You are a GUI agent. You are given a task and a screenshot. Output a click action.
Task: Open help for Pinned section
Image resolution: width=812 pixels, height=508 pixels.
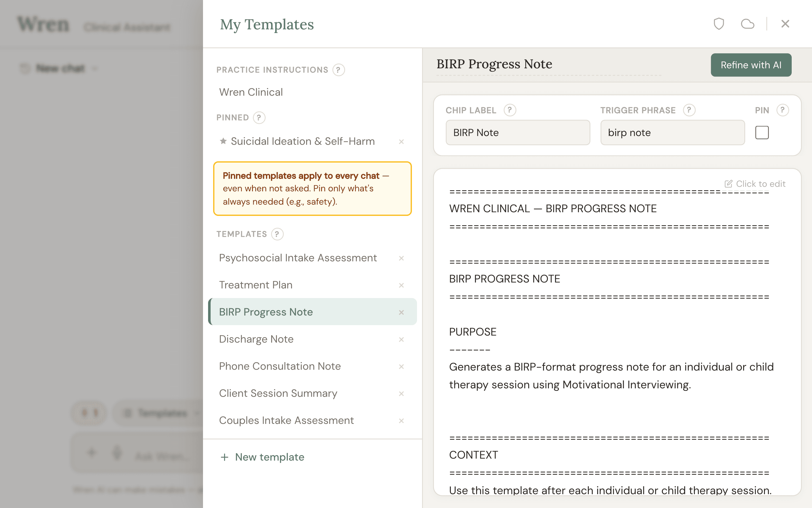[x=259, y=118]
